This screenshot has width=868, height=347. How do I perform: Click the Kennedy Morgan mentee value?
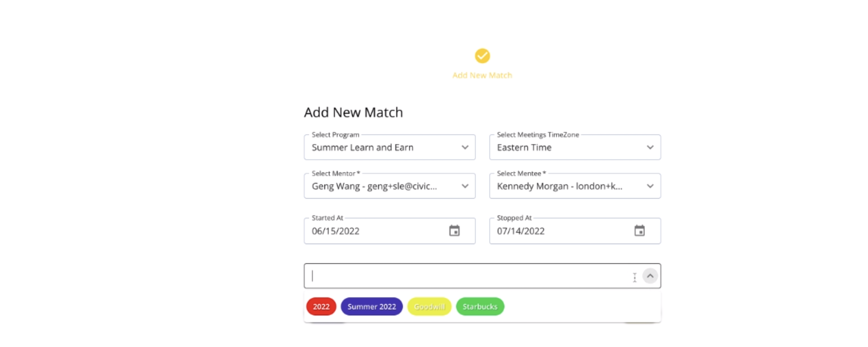559,186
